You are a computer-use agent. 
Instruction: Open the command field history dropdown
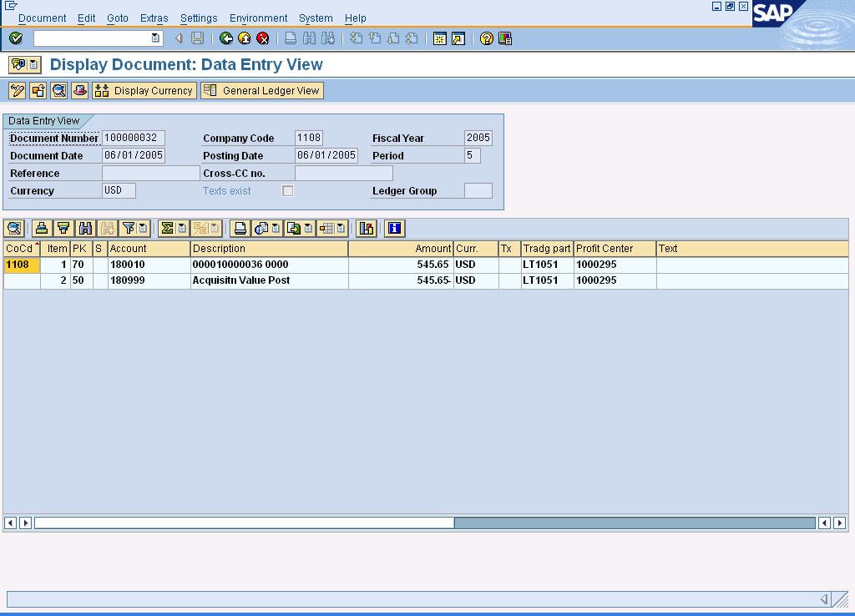[x=155, y=38]
